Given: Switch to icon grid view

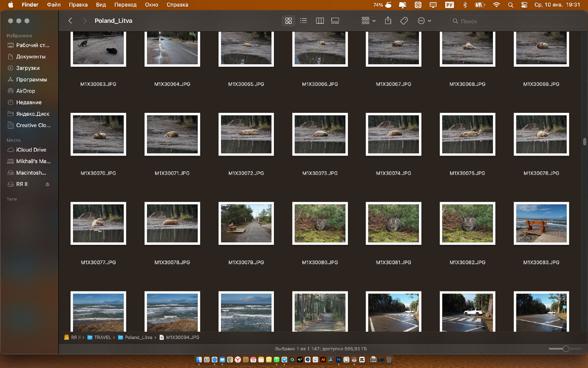Looking at the screenshot, I should tap(289, 21).
